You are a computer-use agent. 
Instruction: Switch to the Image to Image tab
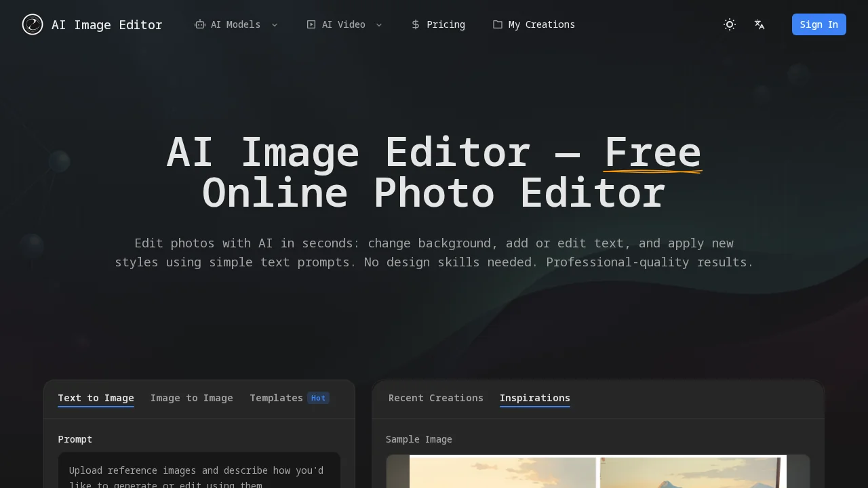[x=192, y=398]
